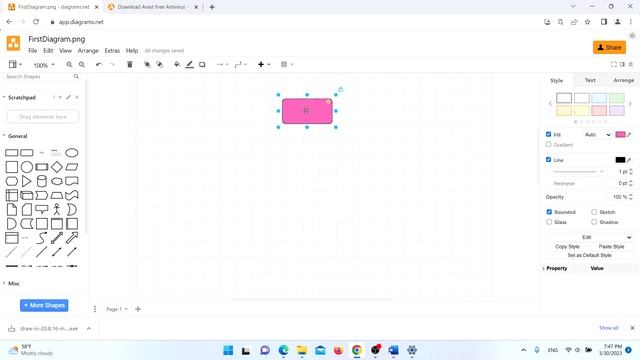
Task: Open the Arrange menu
Action: coord(88,51)
